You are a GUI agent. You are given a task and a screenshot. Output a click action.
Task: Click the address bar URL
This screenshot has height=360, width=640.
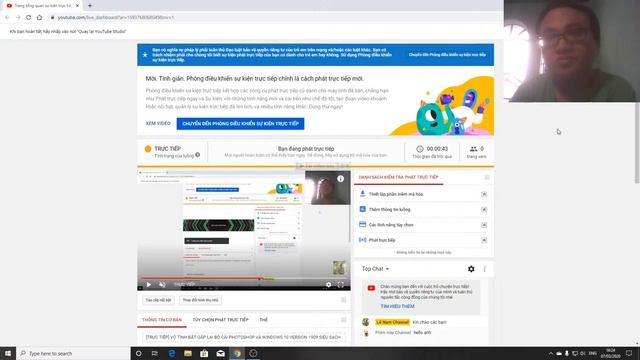click(x=116, y=18)
